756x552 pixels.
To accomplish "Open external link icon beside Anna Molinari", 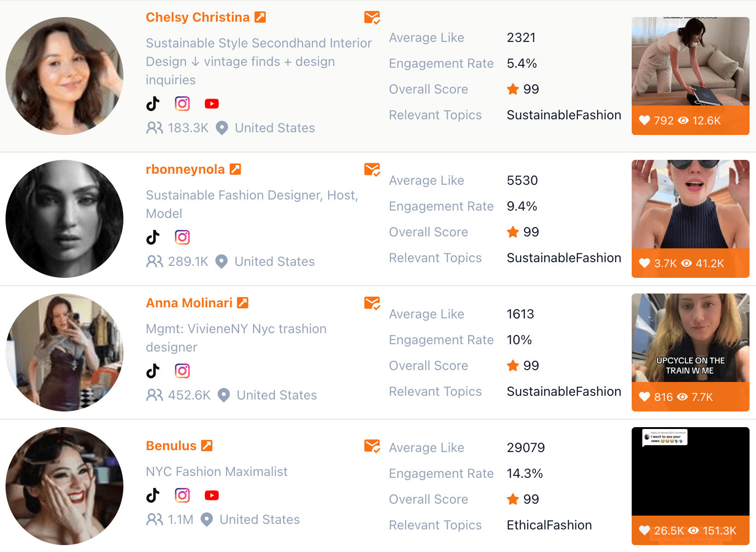I will point(243,303).
